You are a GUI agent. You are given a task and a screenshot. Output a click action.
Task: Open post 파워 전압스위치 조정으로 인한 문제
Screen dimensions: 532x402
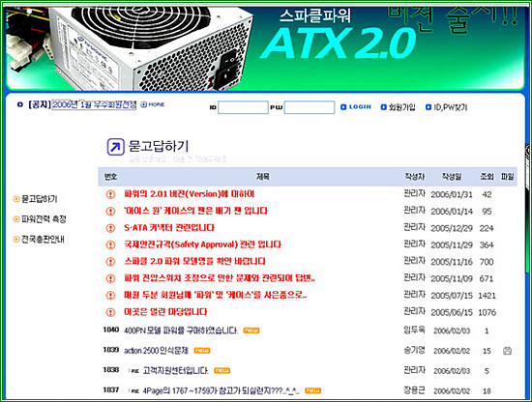(220, 278)
